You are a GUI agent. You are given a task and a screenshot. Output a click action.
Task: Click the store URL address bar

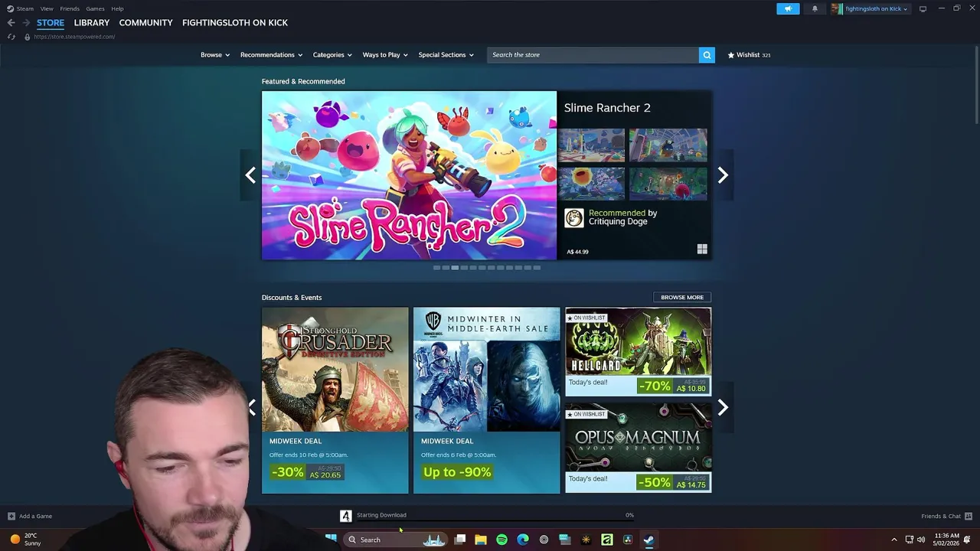pyautogui.click(x=74, y=37)
